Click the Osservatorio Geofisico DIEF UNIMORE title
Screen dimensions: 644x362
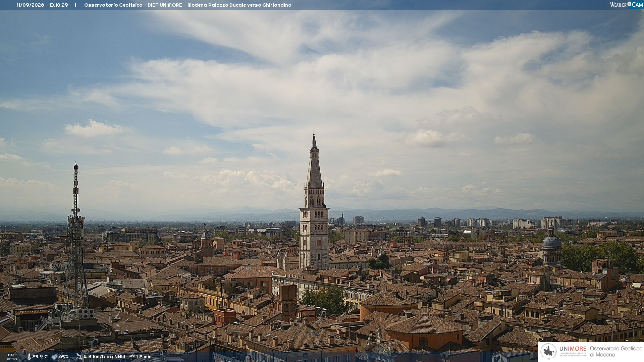[133, 5]
